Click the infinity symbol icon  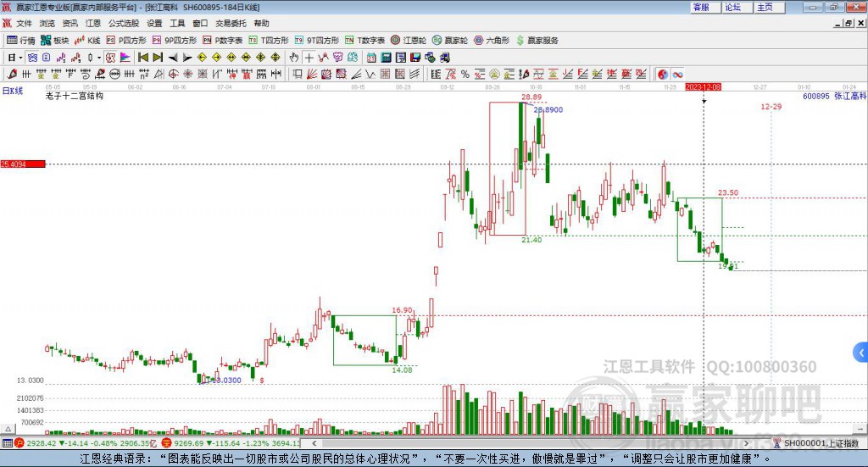[x=677, y=74]
